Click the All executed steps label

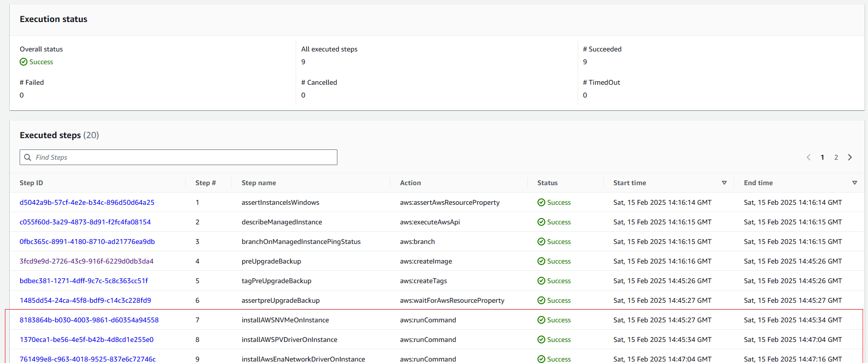[x=330, y=49]
